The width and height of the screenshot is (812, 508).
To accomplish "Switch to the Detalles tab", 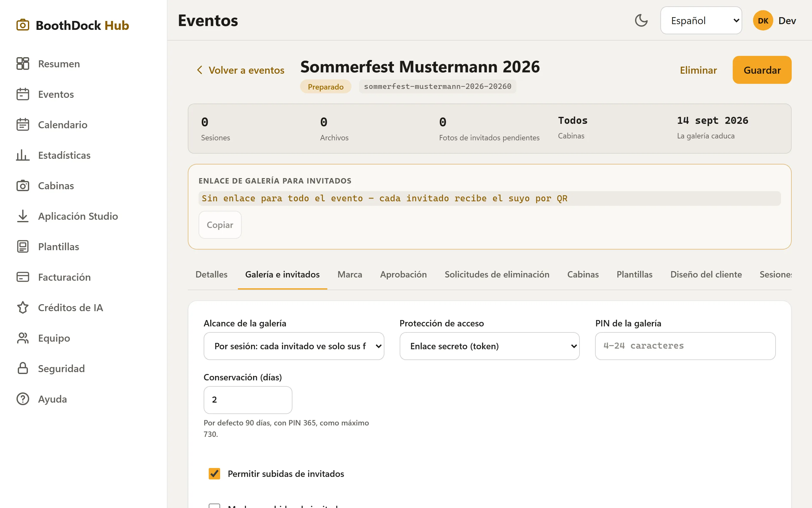I will [211, 275].
